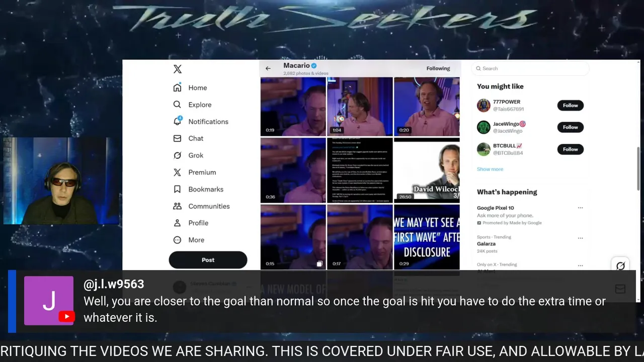Click the webcam overlay of the host
644x362 pixels.
click(x=60, y=181)
